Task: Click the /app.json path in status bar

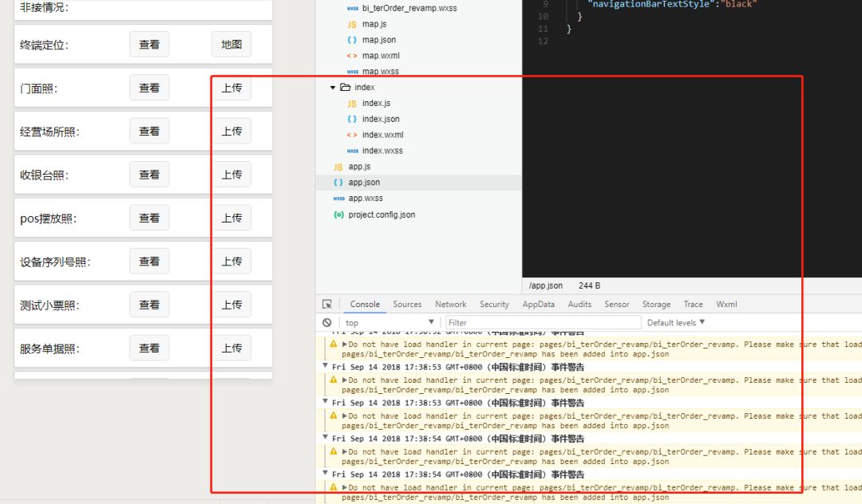Action: (x=545, y=285)
